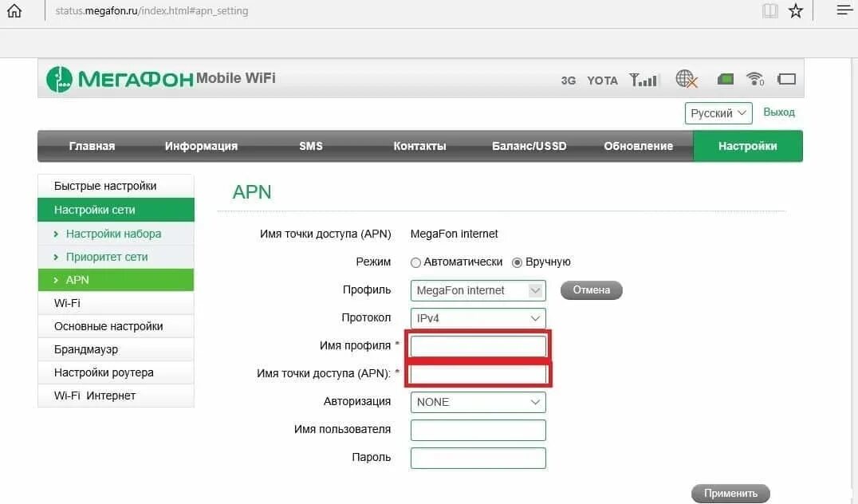
Task: Click the 3G network indicator
Action: (568, 81)
